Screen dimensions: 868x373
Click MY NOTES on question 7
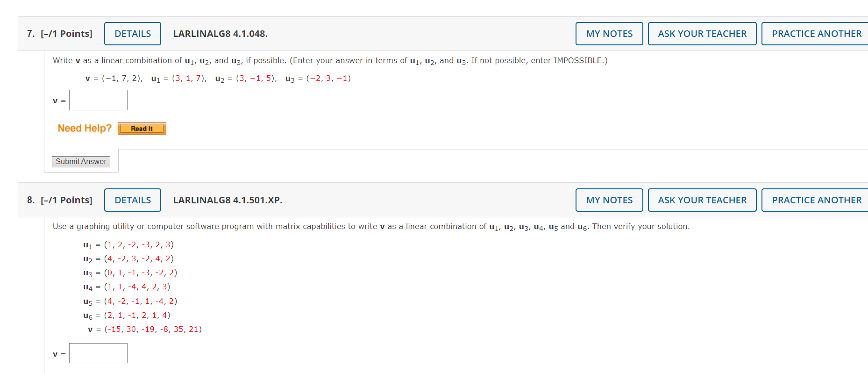point(609,33)
